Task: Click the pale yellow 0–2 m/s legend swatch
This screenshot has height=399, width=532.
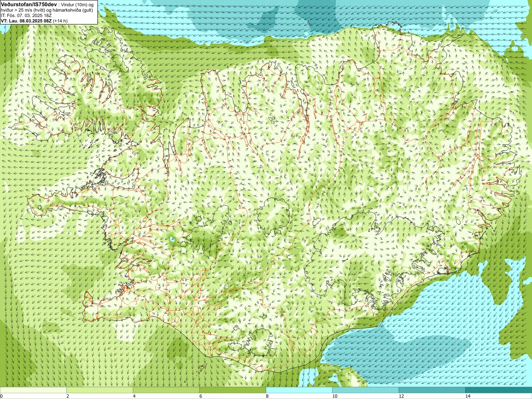Action: coord(33,390)
